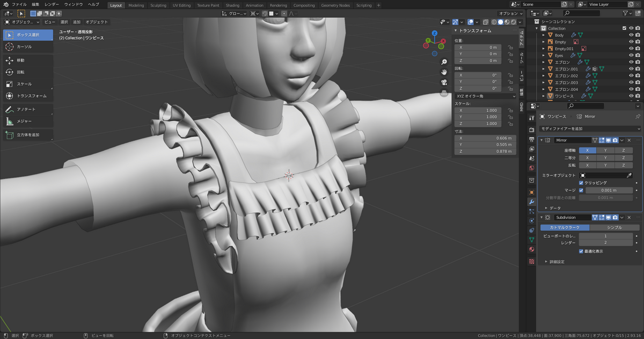
Task: Click the シンプル subdivision button
Action: [614, 227]
